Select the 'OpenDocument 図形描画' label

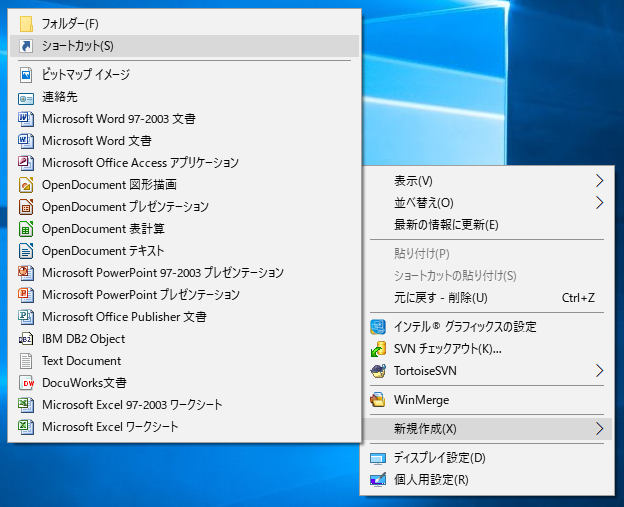coord(109,185)
